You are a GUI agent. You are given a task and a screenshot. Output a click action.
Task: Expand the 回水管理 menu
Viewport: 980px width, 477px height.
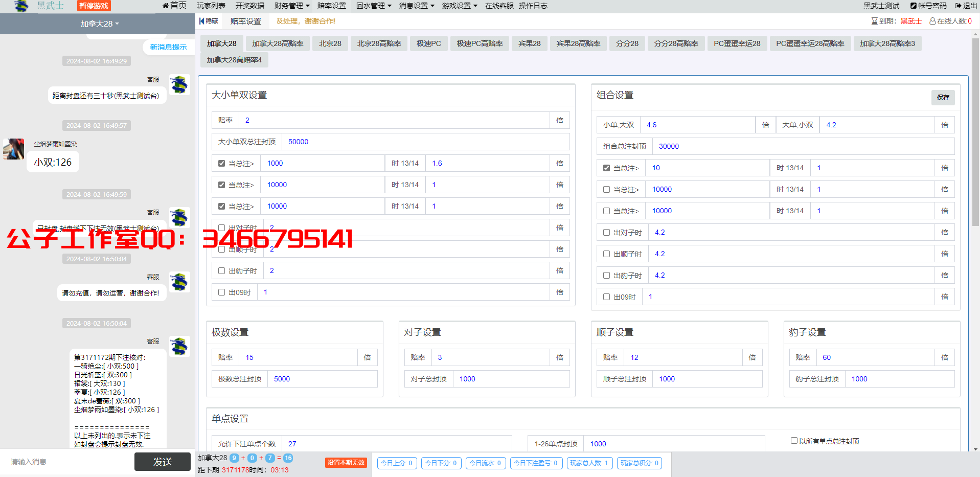(x=374, y=6)
